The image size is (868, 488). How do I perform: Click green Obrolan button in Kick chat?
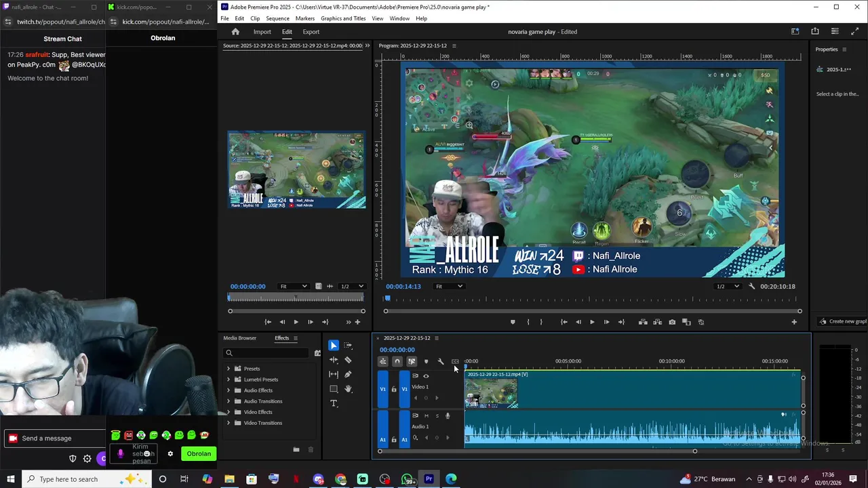tap(199, 453)
